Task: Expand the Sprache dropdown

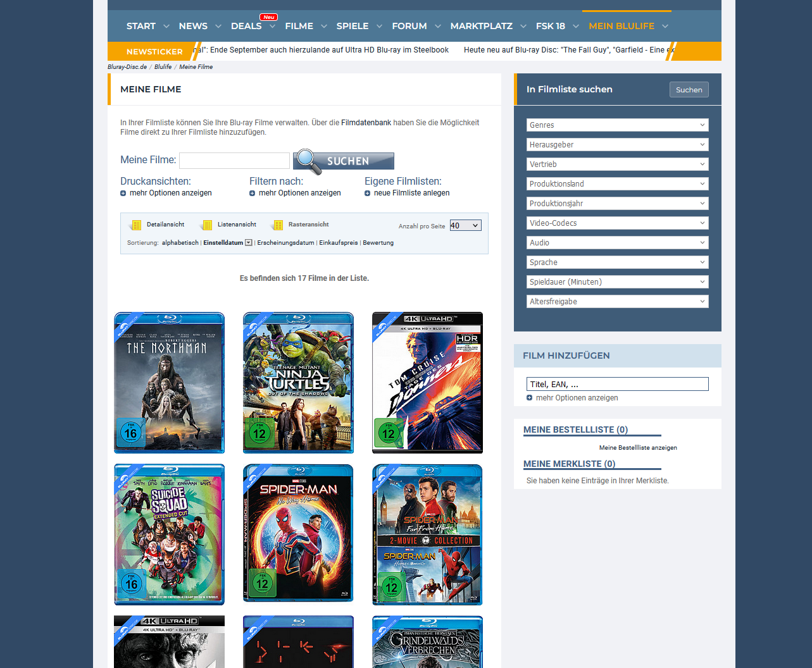Action: click(617, 263)
